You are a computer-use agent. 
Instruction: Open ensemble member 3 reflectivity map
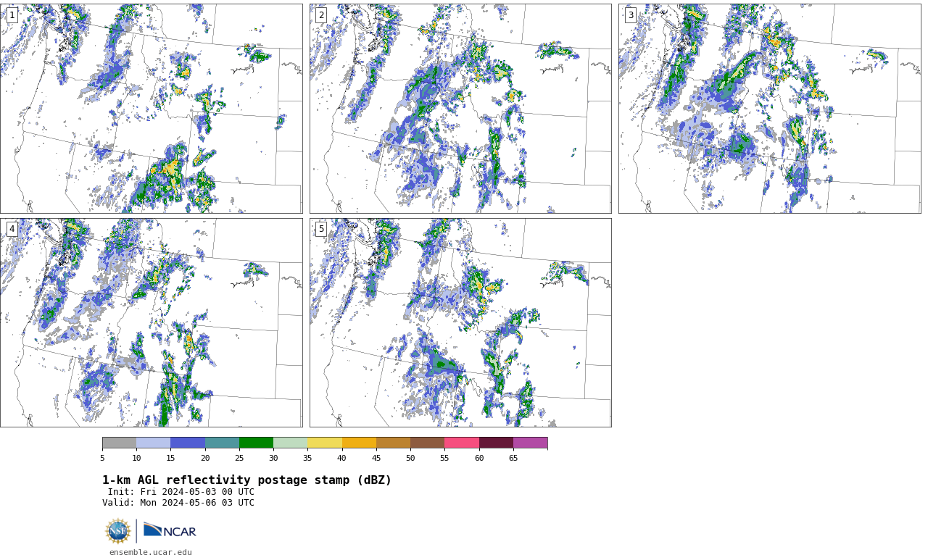pos(770,109)
